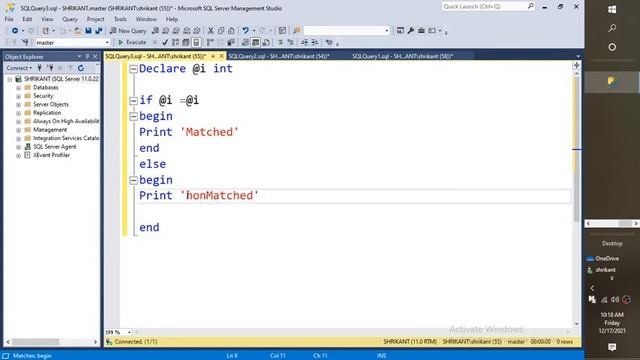This screenshot has height=360, width=640.
Task: Open Object Explorer window position dropdown
Action: tap(79, 56)
